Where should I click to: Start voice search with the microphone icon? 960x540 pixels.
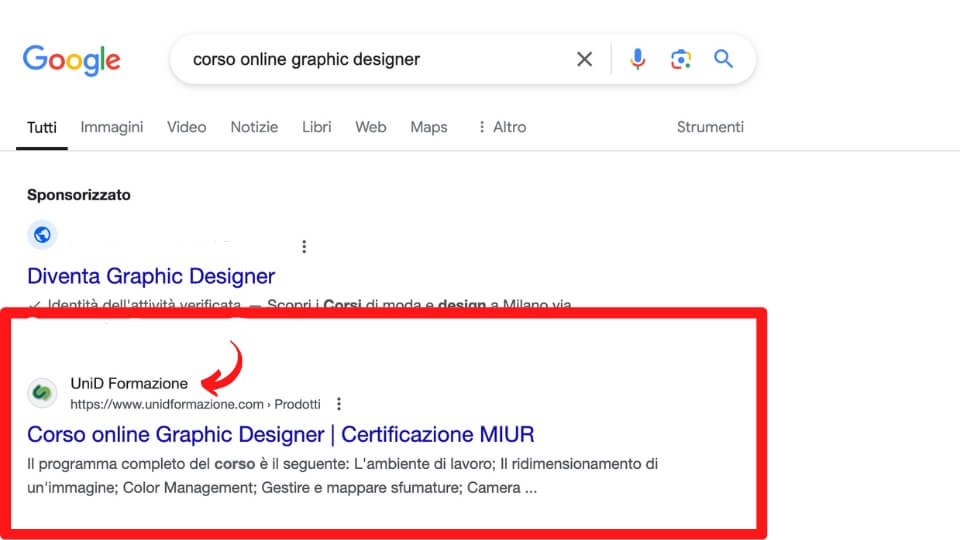(x=637, y=59)
